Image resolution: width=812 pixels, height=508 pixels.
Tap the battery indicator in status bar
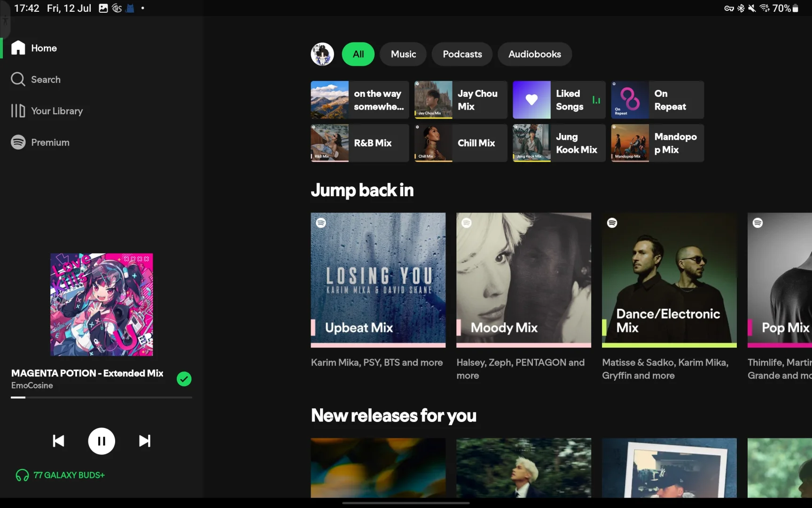pyautogui.click(x=796, y=8)
